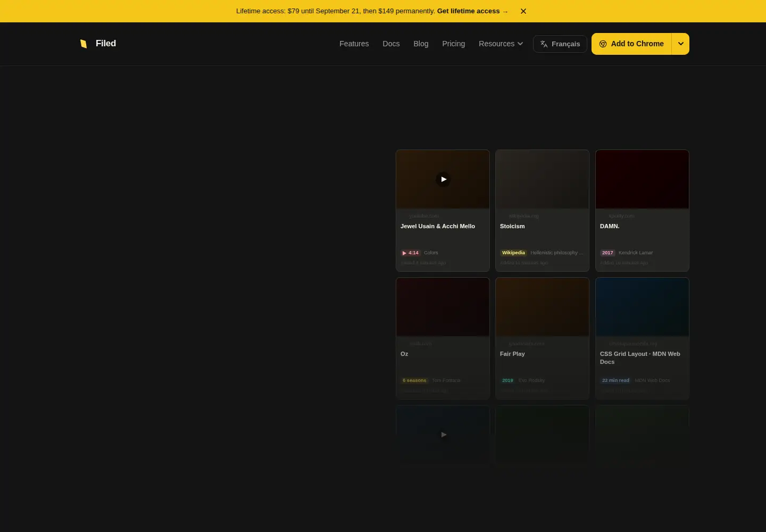Click the Colors label beside 4:14
Image resolution: width=766 pixels, height=532 pixels.
(x=431, y=253)
